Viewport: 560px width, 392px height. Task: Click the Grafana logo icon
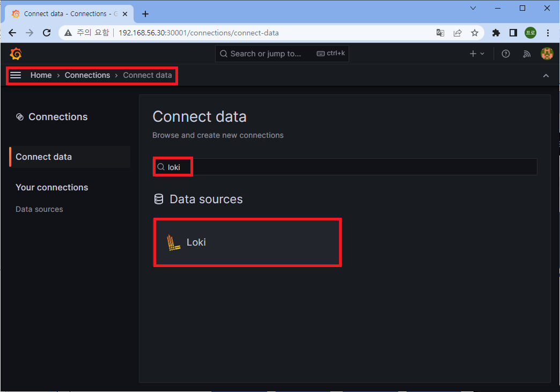pyautogui.click(x=16, y=54)
